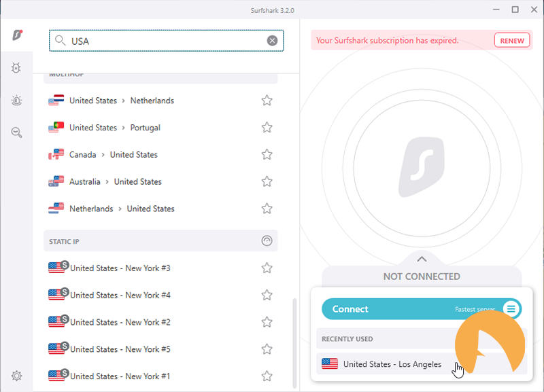Select Australia > United States route

160,181
